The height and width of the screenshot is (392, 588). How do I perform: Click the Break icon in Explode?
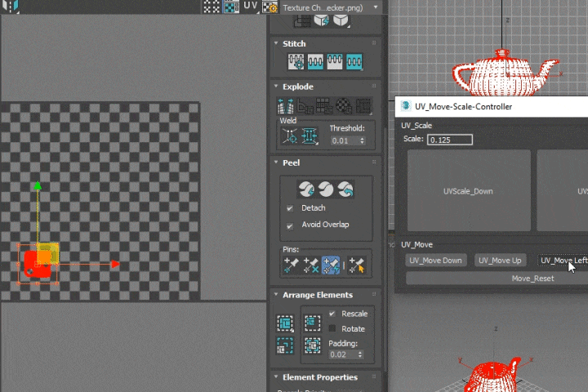point(286,106)
